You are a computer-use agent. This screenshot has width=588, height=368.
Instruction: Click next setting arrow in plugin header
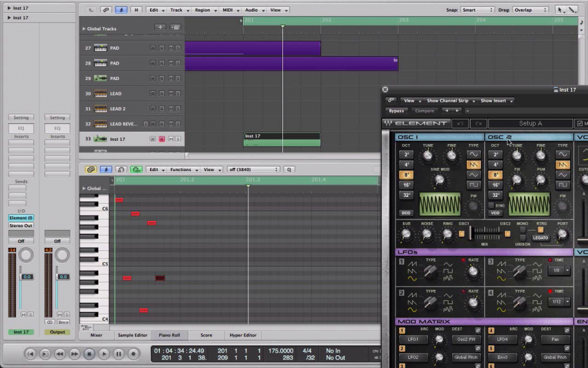[456, 111]
